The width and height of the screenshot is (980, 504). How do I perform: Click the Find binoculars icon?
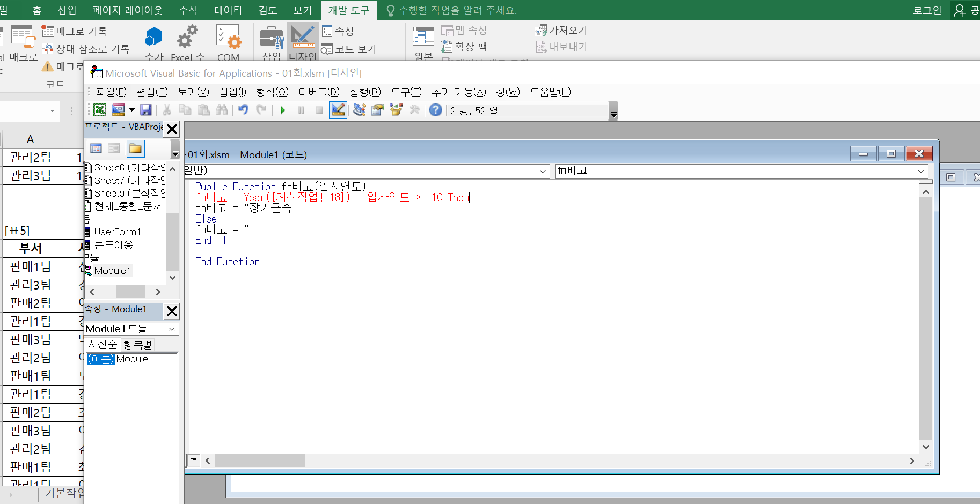[x=222, y=110]
